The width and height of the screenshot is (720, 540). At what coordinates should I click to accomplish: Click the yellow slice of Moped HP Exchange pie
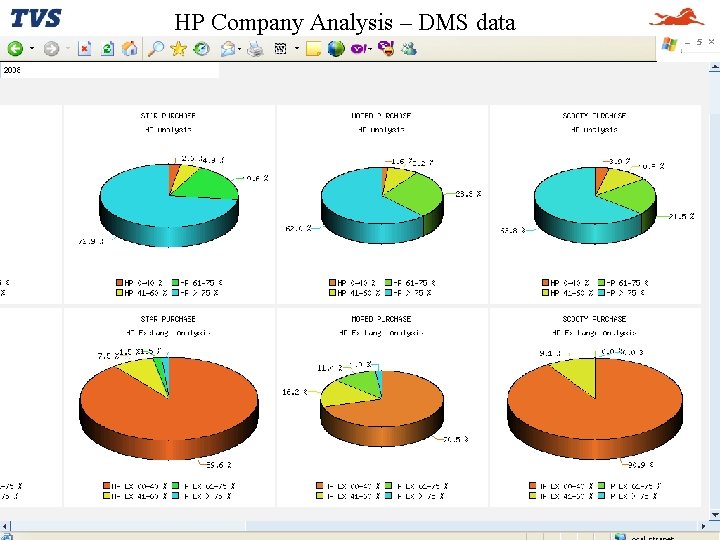(x=347, y=394)
